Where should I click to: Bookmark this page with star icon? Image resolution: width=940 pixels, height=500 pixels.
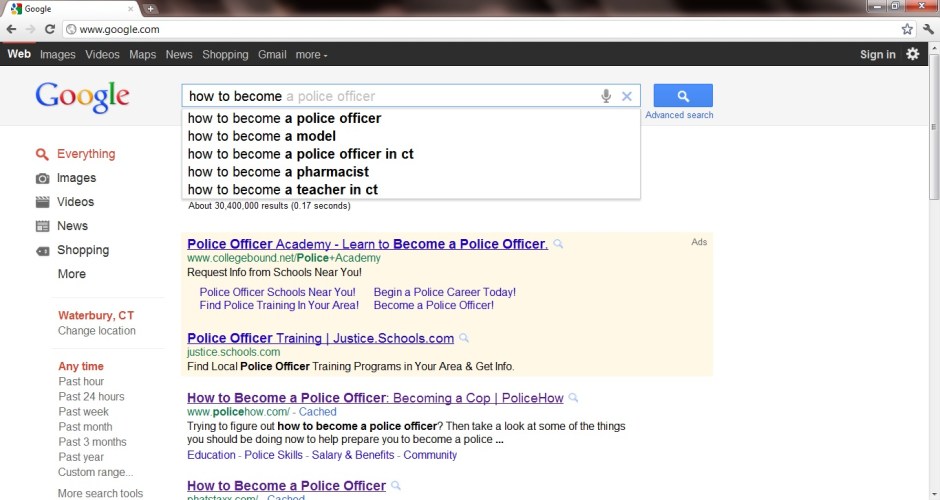pyautogui.click(x=907, y=29)
